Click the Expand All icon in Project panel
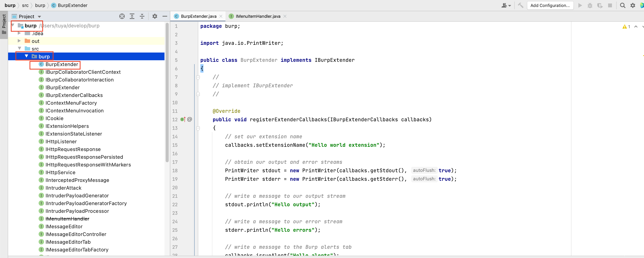The height and width of the screenshot is (258, 644). pos(132,16)
